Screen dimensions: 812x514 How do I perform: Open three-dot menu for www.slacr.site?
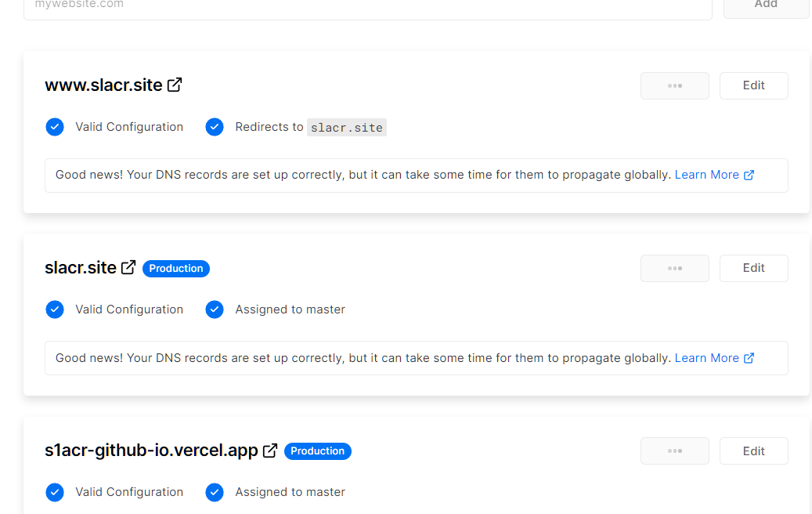click(x=675, y=85)
